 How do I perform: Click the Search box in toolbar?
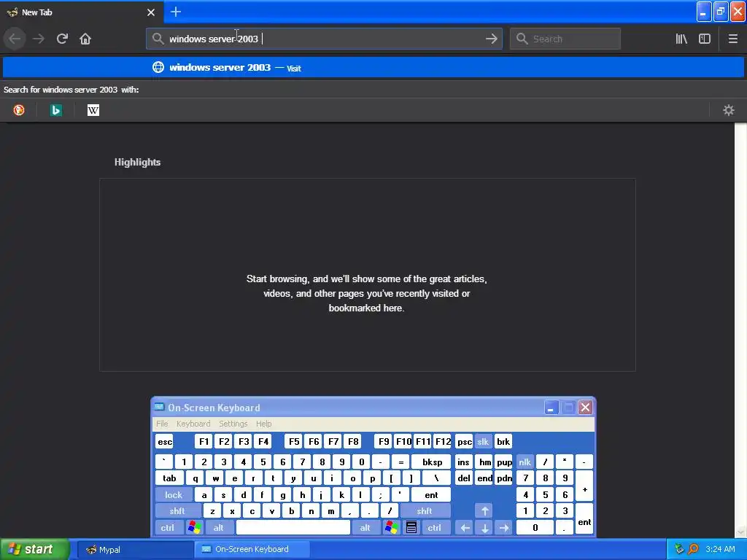point(565,39)
